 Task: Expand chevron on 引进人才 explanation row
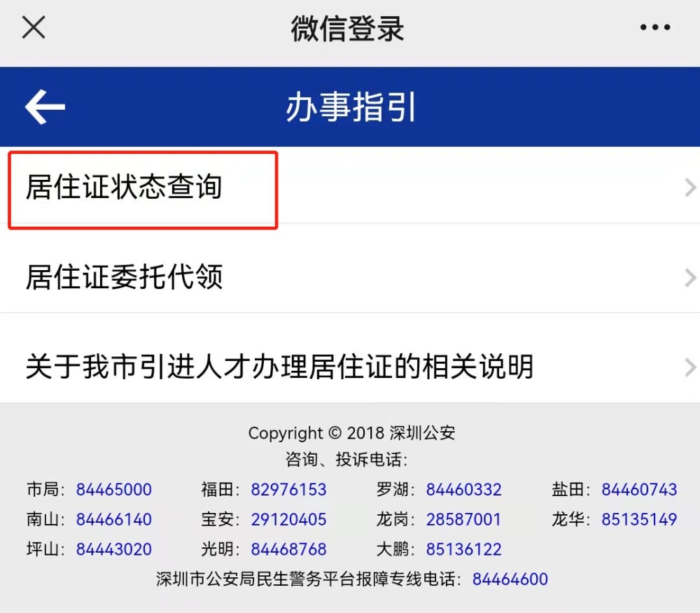(690, 367)
